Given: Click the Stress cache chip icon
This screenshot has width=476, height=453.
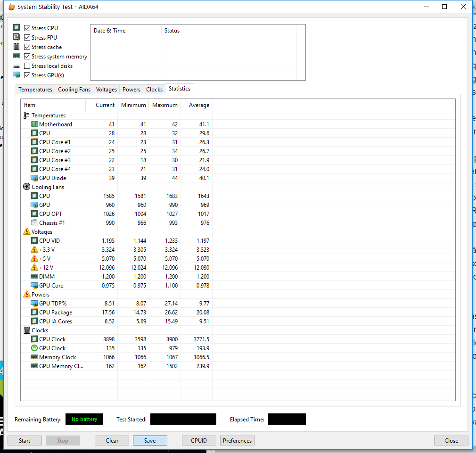Looking at the screenshot, I should tap(16, 47).
